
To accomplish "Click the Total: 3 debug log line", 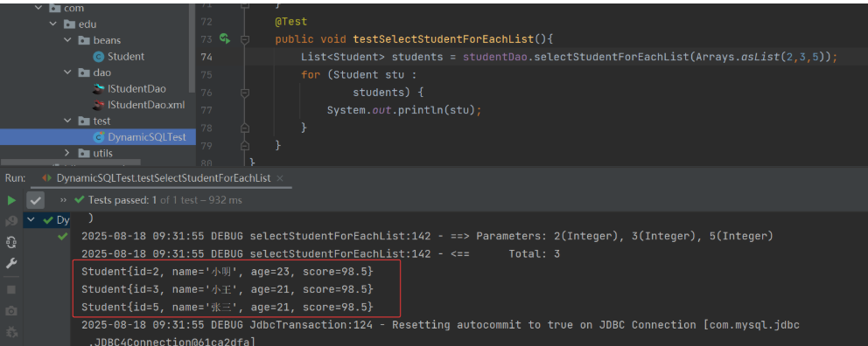I will 320,253.
